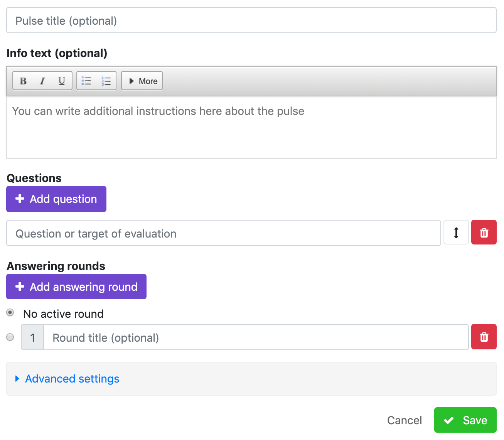Save the pulse
The width and height of the screenshot is (504, 440).
pos(465,420)
